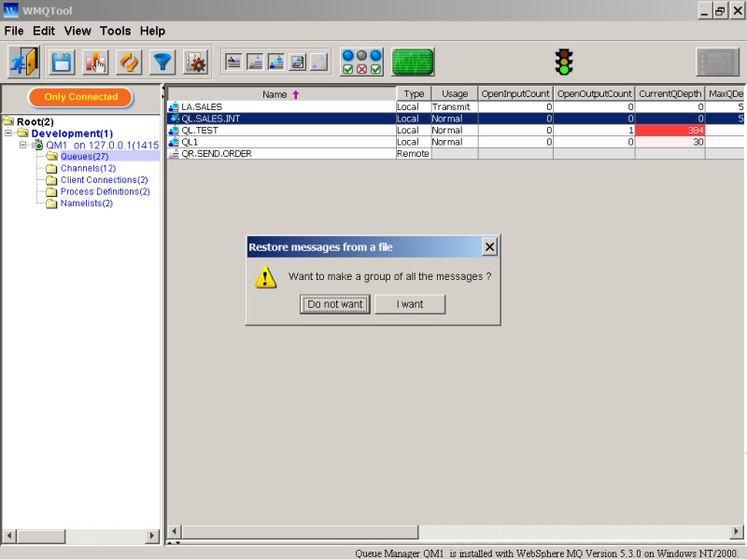Click the save floppy disk icon
The image size is (747, 560).
pos(62,63)
